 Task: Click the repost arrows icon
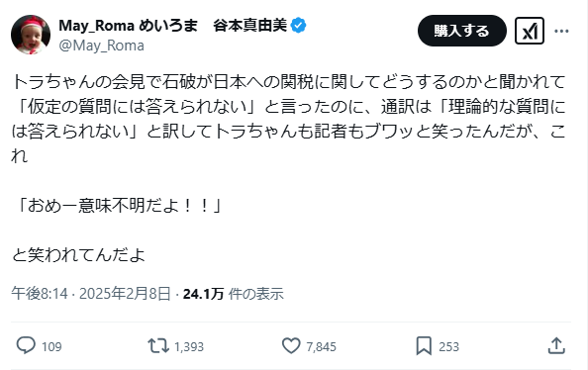tap(158, 345)
